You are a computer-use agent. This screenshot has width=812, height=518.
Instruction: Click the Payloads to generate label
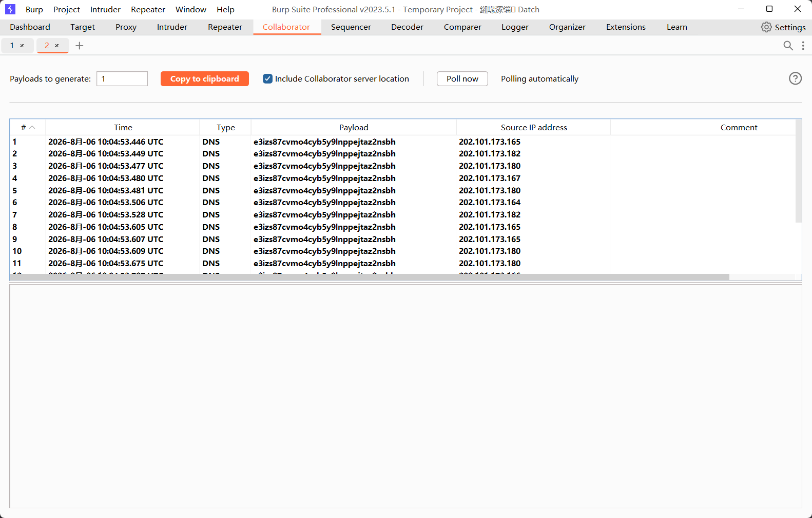pos(50,78)
